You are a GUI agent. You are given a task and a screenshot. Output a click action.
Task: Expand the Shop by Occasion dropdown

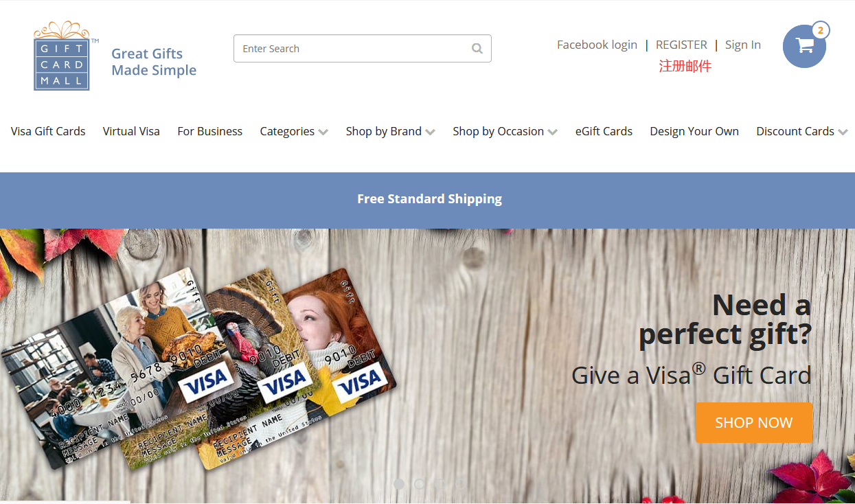pos(505,131)
